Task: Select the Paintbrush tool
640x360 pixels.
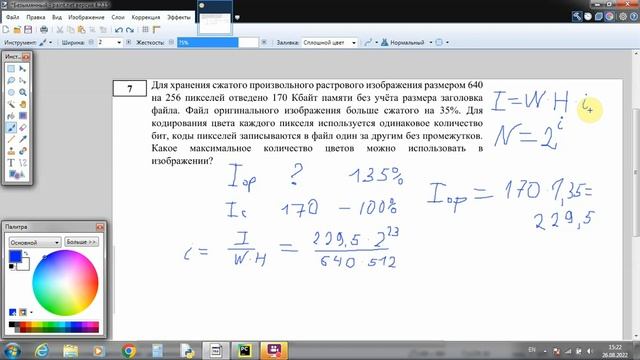Action: pos(11,128)
